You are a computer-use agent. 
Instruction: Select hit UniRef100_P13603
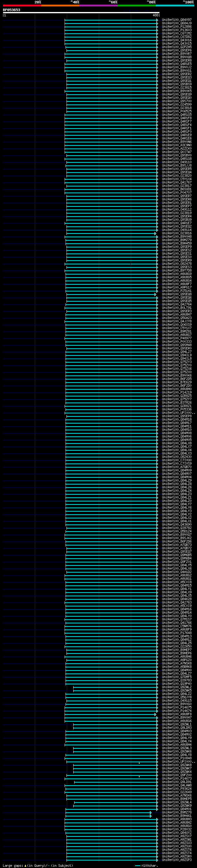177,30
